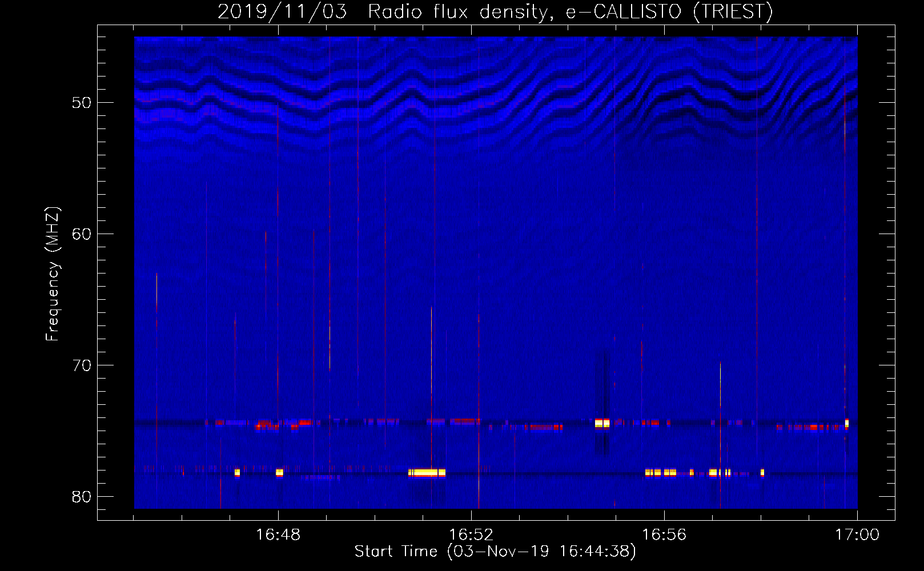Click the '16:56' time tick label

pos(664,535)
